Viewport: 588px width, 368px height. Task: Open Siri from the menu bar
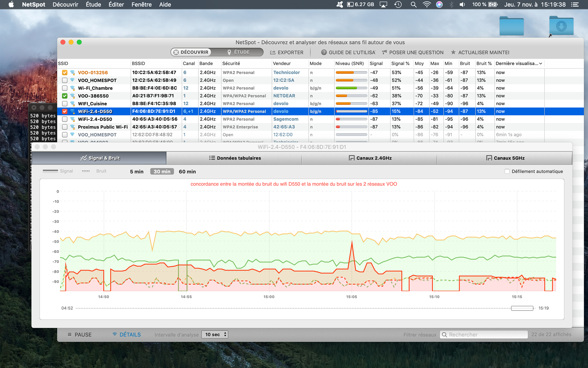coord(439,4)
